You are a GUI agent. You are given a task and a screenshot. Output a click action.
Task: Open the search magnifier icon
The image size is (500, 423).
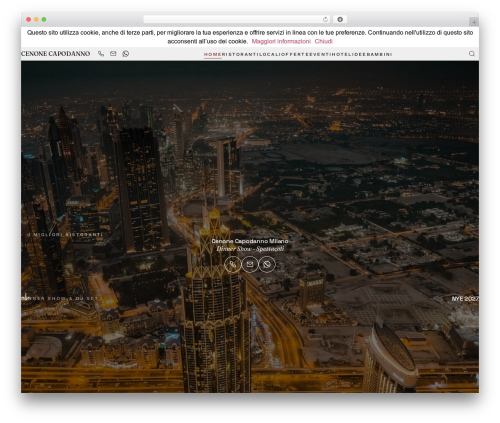pyautogui.click(x=472, y=54)
